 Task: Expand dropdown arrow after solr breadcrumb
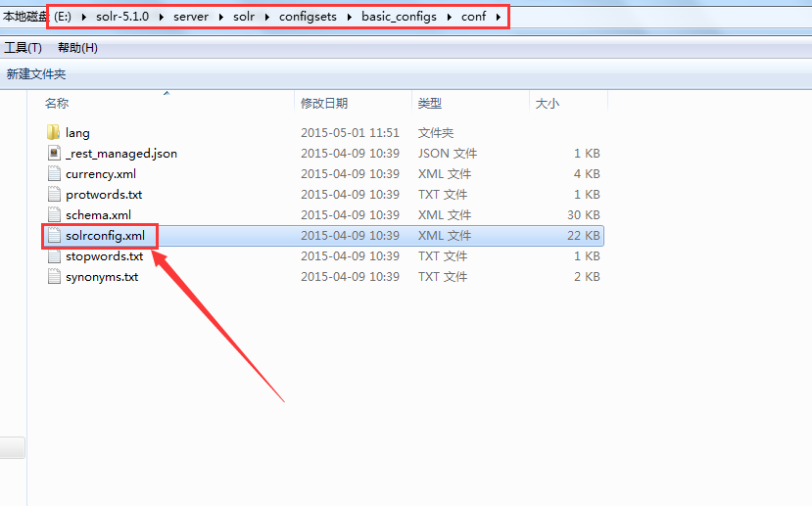[x=267, y=17]
